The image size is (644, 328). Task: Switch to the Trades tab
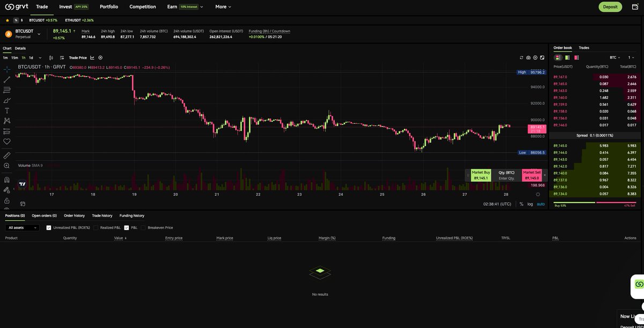[584, 48]
